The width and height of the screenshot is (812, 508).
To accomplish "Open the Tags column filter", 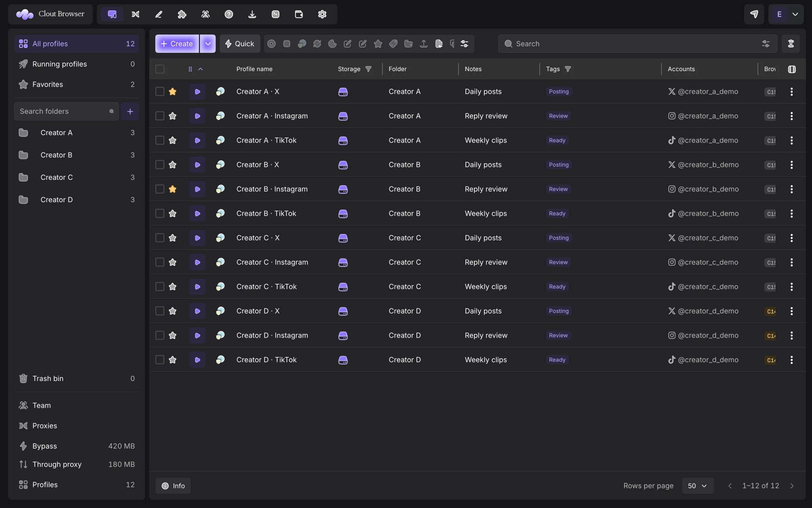I will [568, 69].
